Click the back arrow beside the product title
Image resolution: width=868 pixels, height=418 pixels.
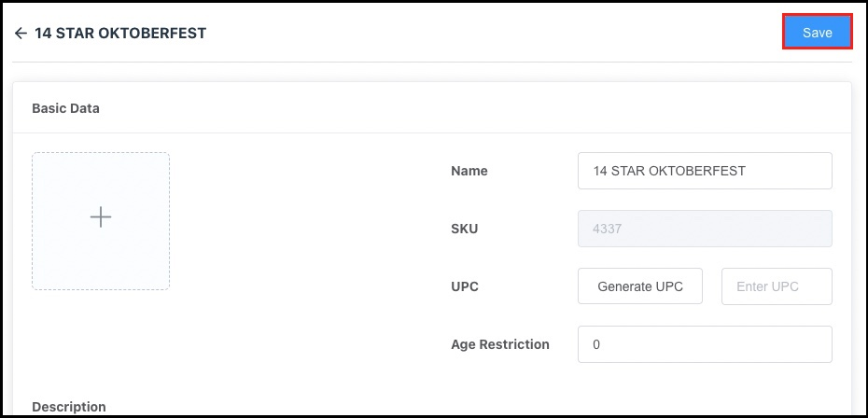[21, 34]
